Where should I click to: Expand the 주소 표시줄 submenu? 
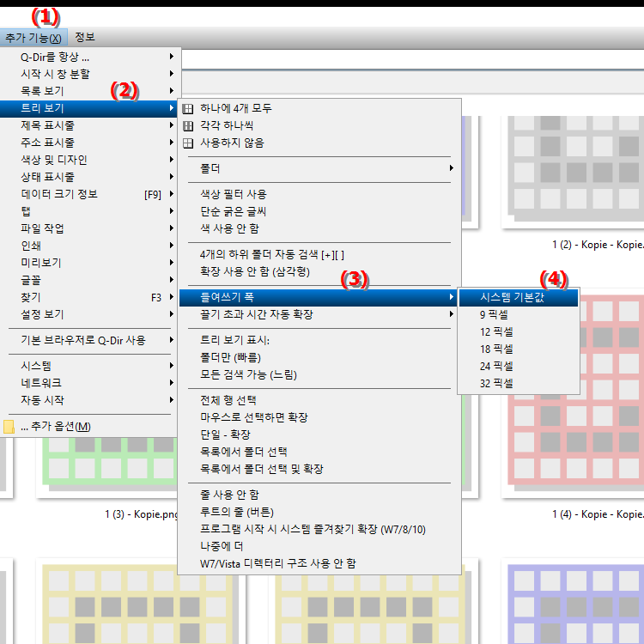click(x=88, y=143)
